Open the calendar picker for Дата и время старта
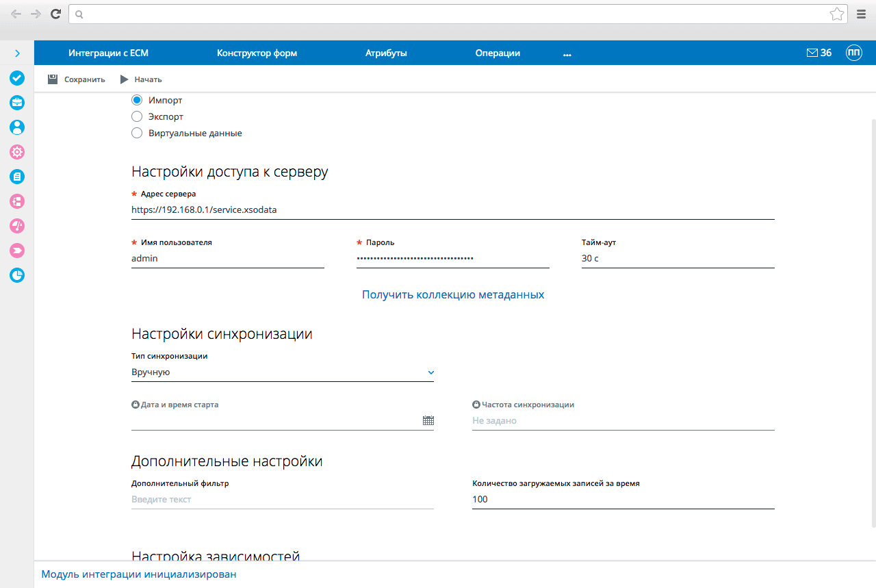The height and width of the screenshot is (588, 876). pos(428,420)
